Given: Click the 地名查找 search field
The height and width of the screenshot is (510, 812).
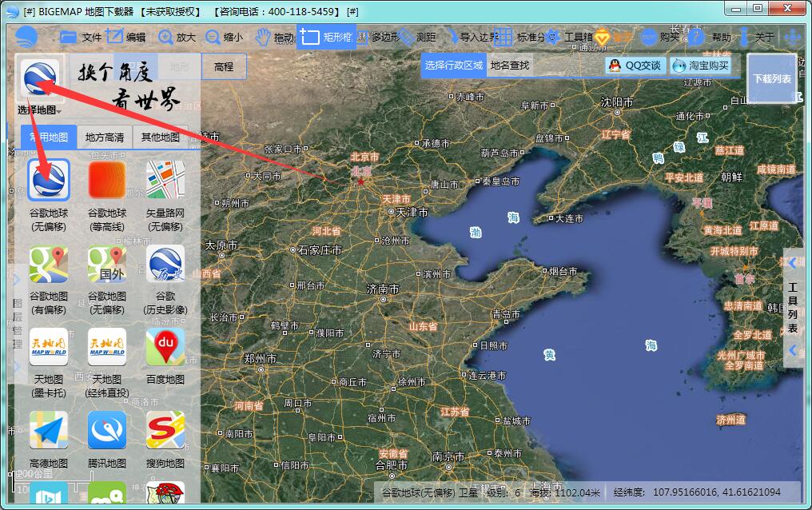Looking at the screenshot, I should [510, 66].
